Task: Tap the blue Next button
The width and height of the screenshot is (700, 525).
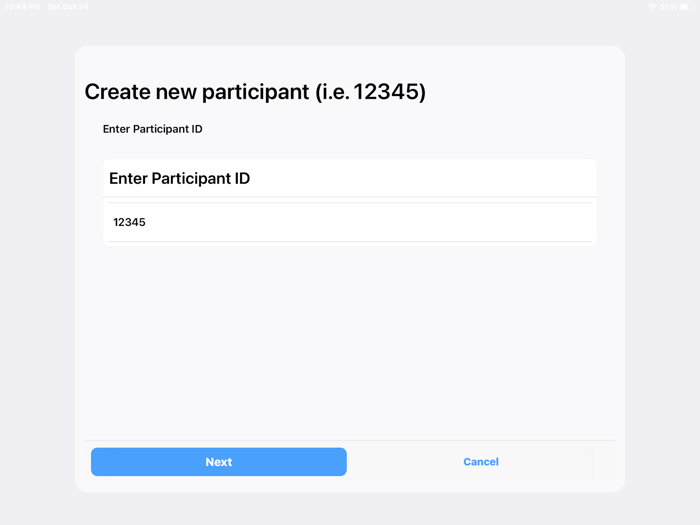Action: [x=218, y=462]
